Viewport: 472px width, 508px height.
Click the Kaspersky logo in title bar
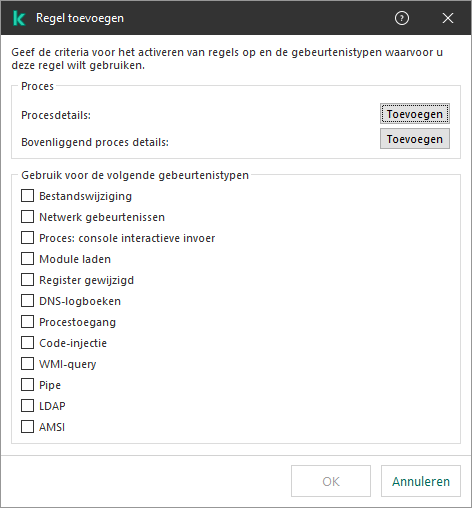pos(19,18)
